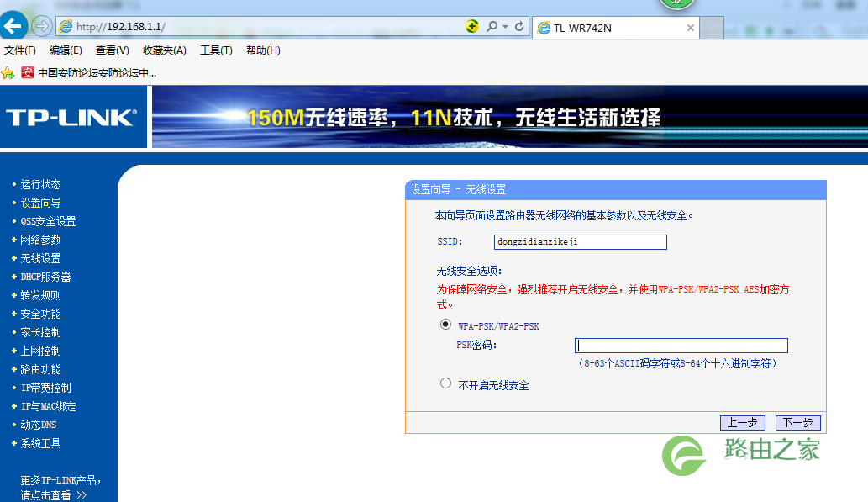Open the 中国安防论坛 bookmark
This screenshot has width=868, height=502.
(x=88, y=72)
